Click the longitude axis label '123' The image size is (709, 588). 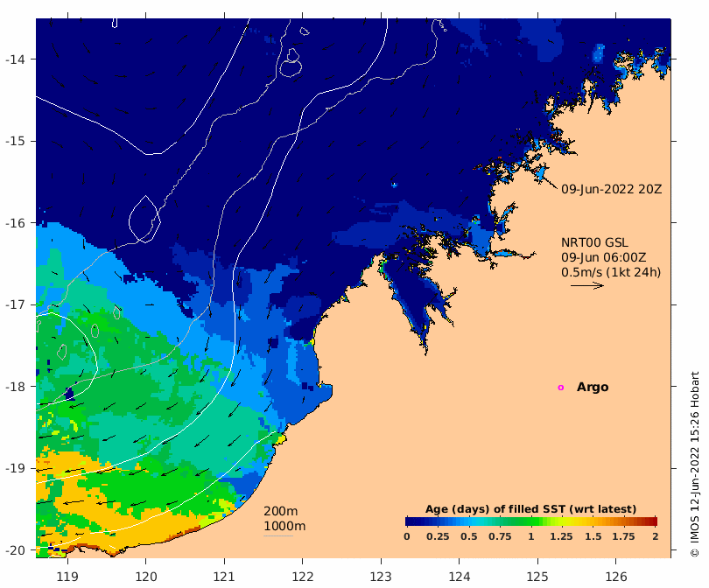(381, 577)
